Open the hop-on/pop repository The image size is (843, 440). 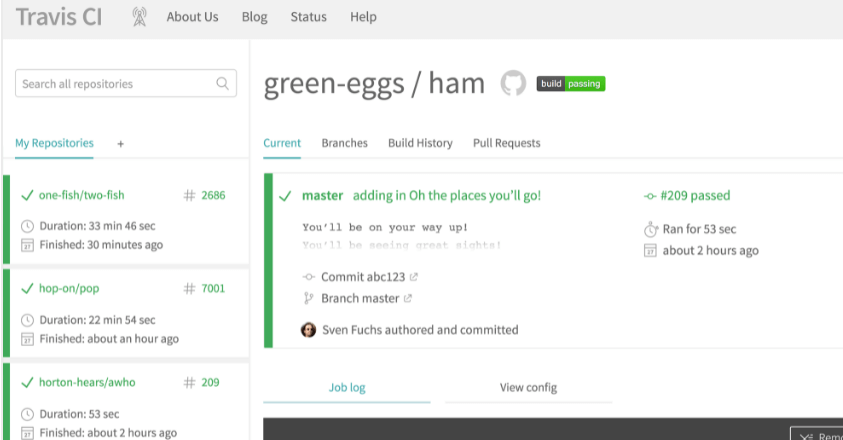click(x=69, y=288)
